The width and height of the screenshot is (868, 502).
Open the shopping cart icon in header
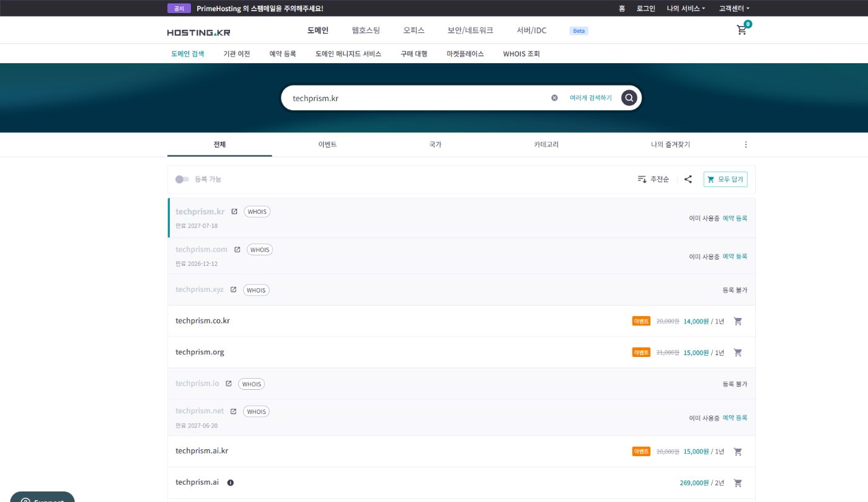click(742, 30)
